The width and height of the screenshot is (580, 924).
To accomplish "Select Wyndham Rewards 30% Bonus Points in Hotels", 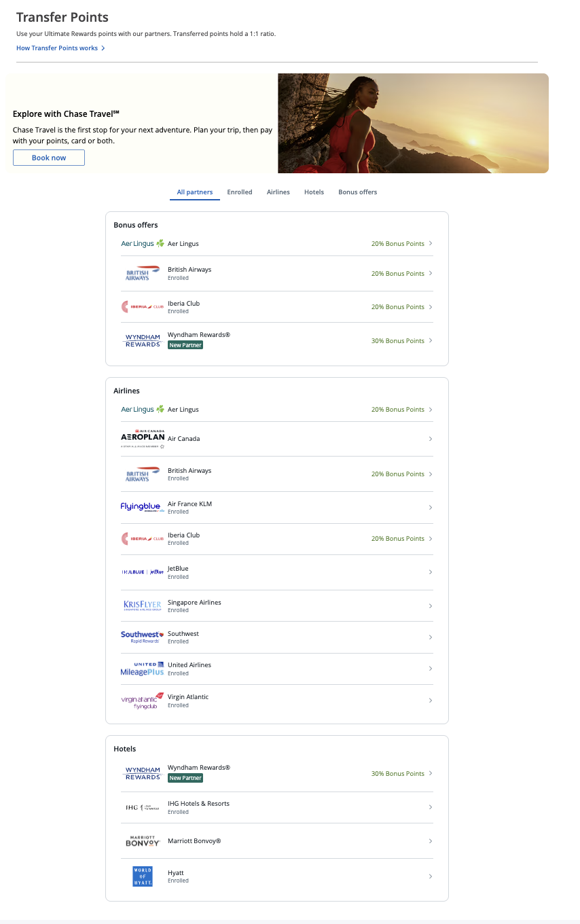I will click(x=398, y=773).
